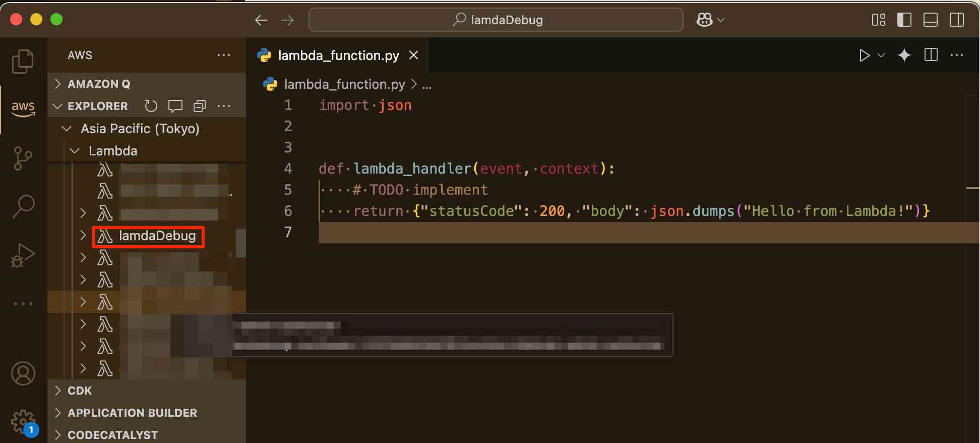Expand the lamdaDebug Lambda function node
Screen dimensions: 980x443
83,236
